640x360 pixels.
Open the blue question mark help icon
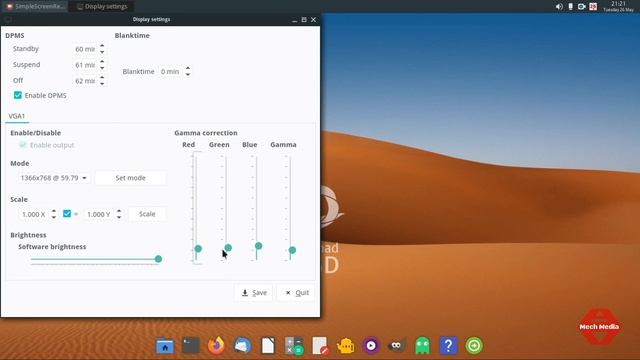(x=448, y=346)
